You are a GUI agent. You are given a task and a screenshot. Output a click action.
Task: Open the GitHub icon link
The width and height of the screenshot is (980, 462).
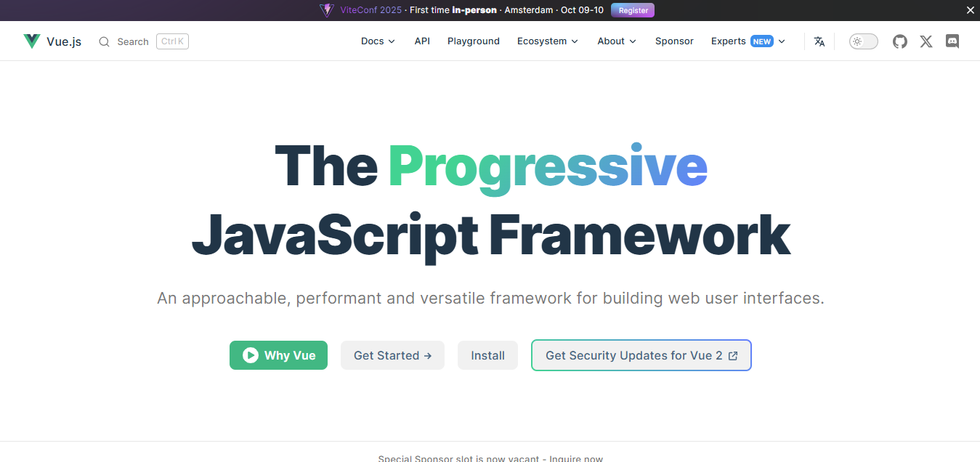[x=900, y=41]
